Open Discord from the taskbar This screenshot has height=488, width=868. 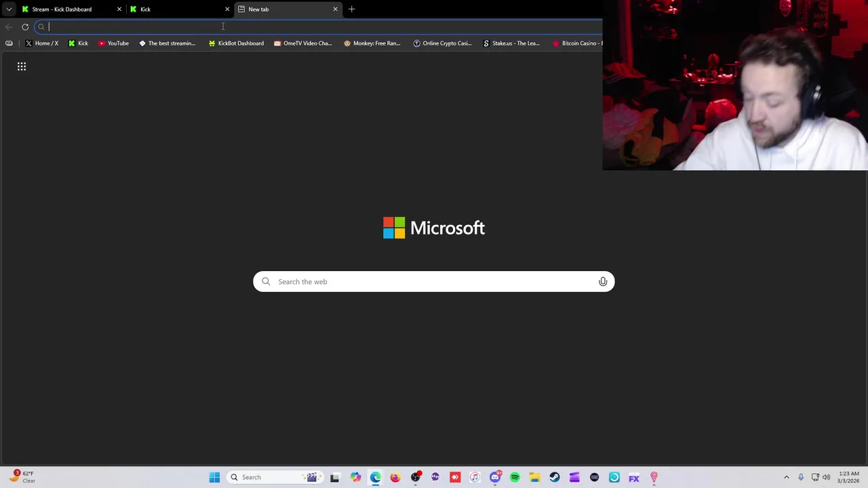point(495,477)
